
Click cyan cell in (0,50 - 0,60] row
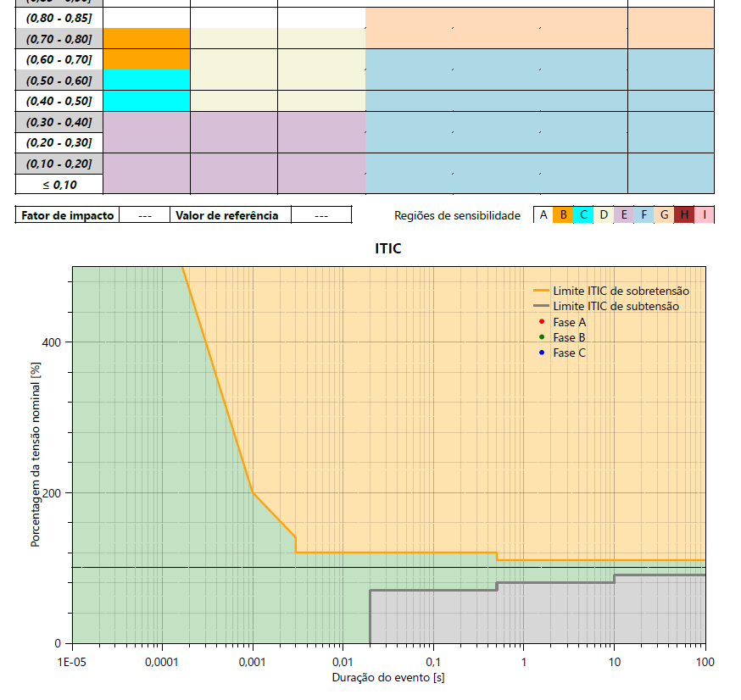coord(147,81)
